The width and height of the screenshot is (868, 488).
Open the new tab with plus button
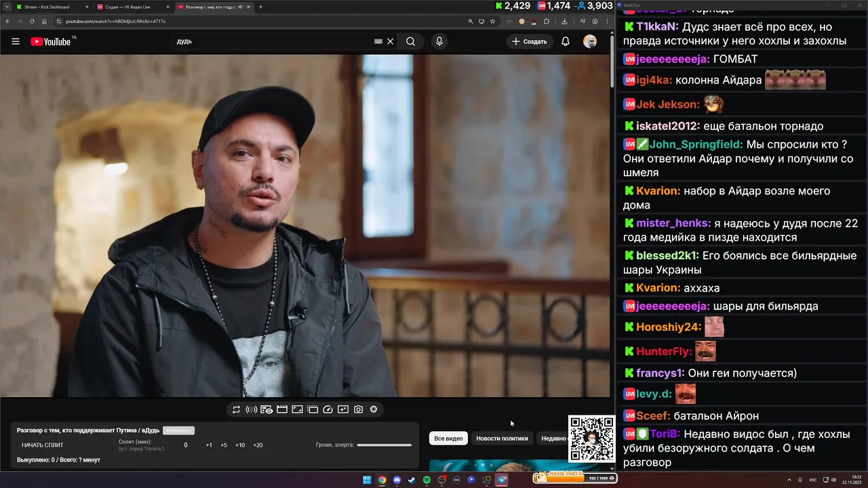[261, 7]
